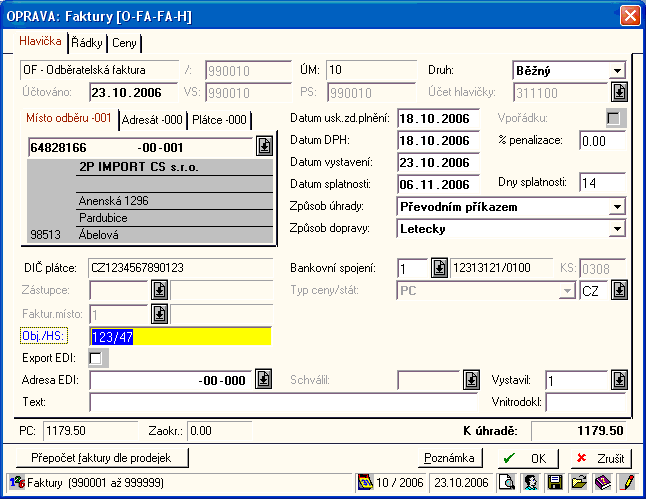The height and width of the screenshot is (499, 646).
Task: Click the lookup icon beside Účet hlavičky
Action: [619, 92]
